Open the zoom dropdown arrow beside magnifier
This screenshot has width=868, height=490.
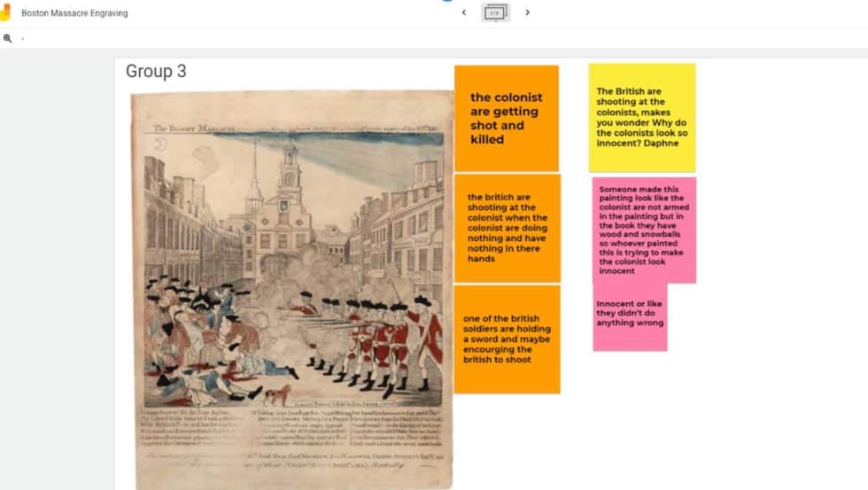(x=23, y=39)
